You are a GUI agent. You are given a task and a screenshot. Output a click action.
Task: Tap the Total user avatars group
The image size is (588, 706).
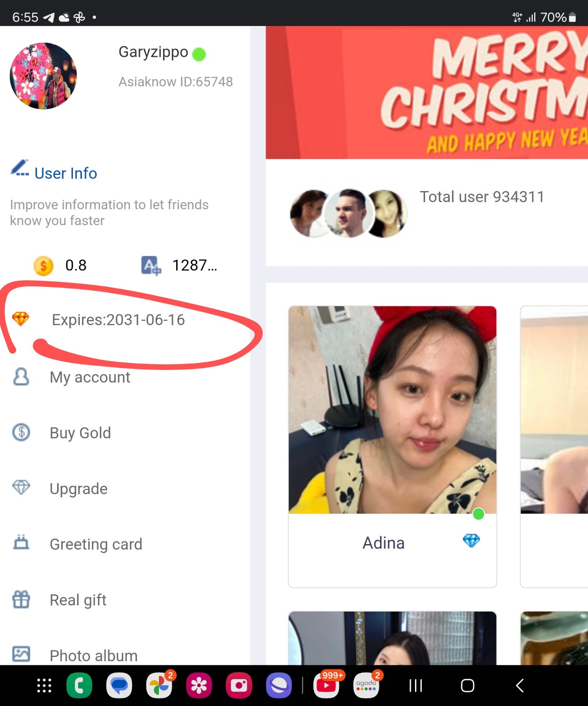point(348,214)
